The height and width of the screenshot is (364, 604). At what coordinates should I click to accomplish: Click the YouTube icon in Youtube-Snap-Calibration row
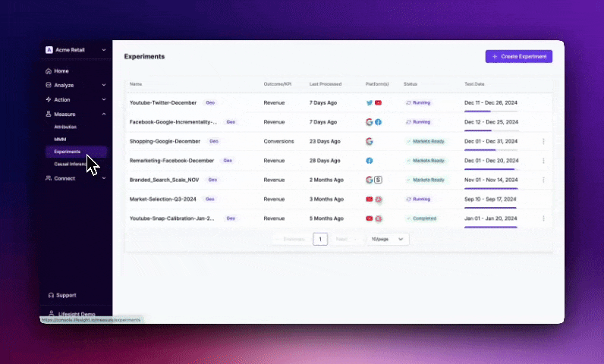pos(369,218)
